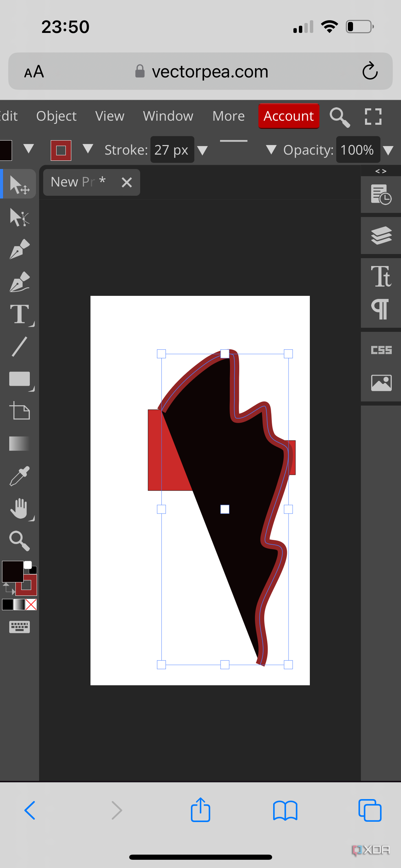401x868 pixels.
Task: Pick the Line tool
Action: tap(19, 347)
